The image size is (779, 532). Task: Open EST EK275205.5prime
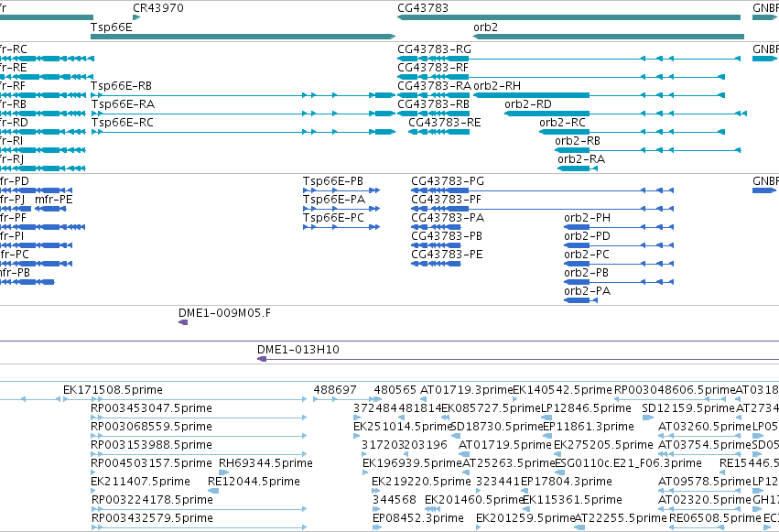click(603, 445)
